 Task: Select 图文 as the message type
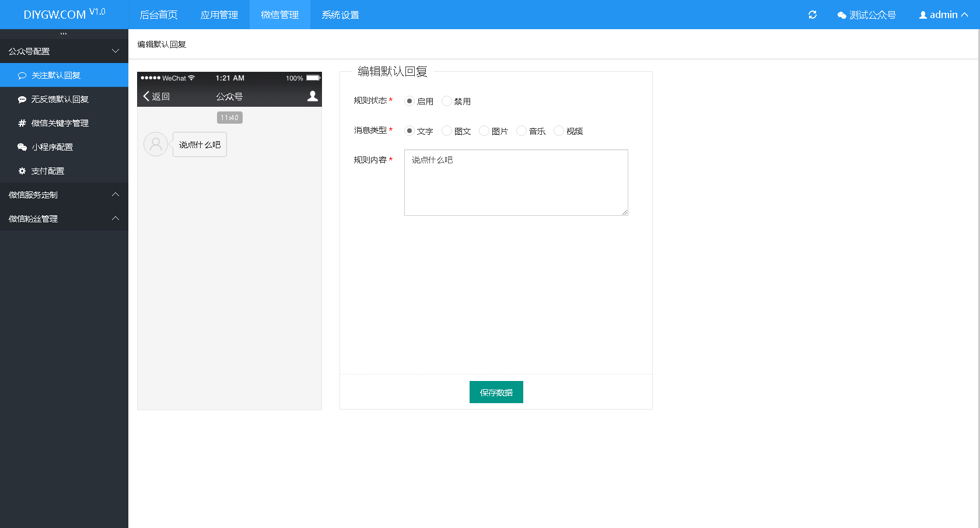pyautogui.click(x=446, y=131)
